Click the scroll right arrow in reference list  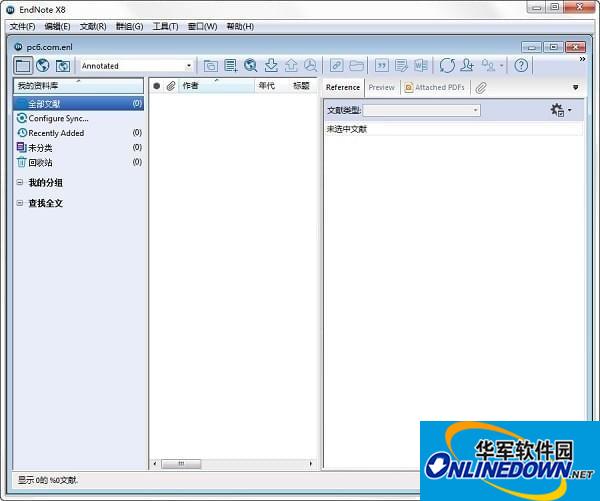[x=311, y=464]
